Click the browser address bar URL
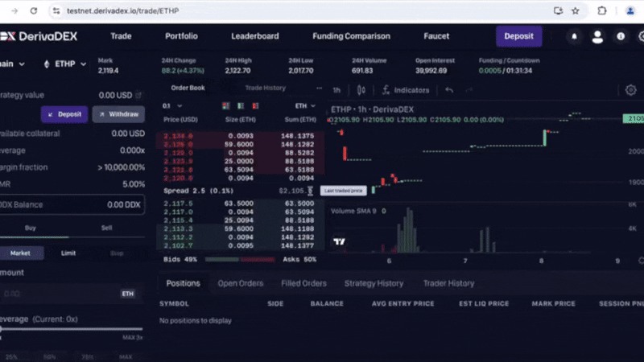644x362 pixels. 122,11
